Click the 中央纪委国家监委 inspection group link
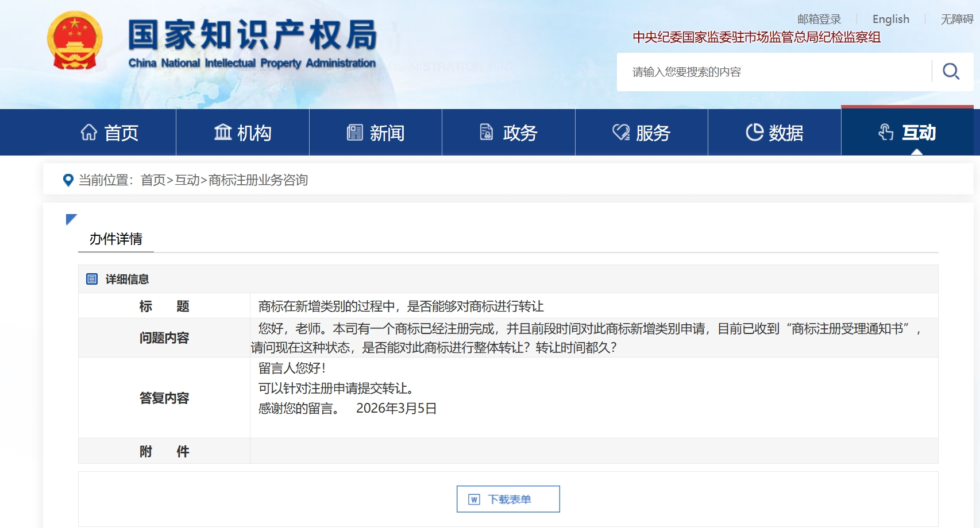980x528 pixels. 756,37
